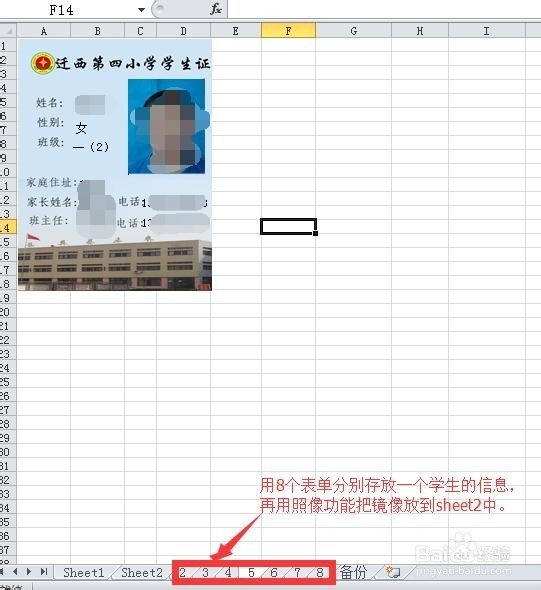This screenshot has width=541, height=590.
Task: Open the Name Box dropdown arrow
Action: (x=141, y=10)
